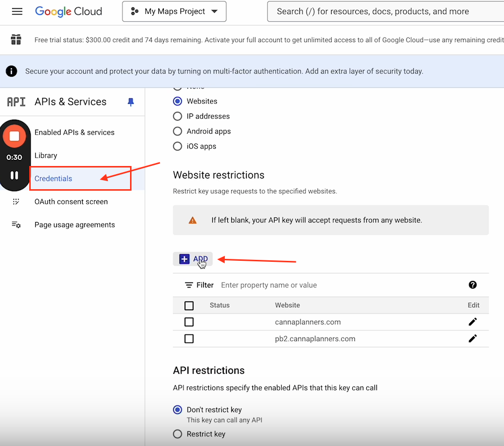Image resolution: width=504 pixels, height=446 pixels.
Task: Open the hamburger navigation menu
Action: coord(17,12)
